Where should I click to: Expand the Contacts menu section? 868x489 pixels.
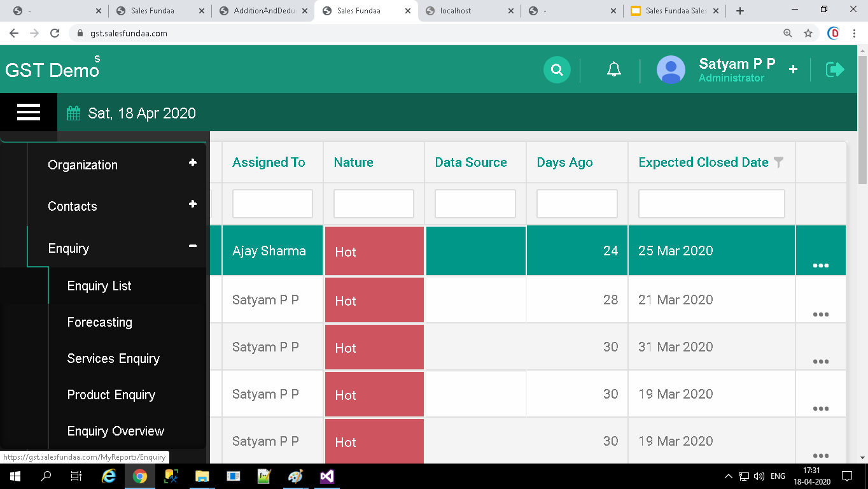[x=192, y=204]
